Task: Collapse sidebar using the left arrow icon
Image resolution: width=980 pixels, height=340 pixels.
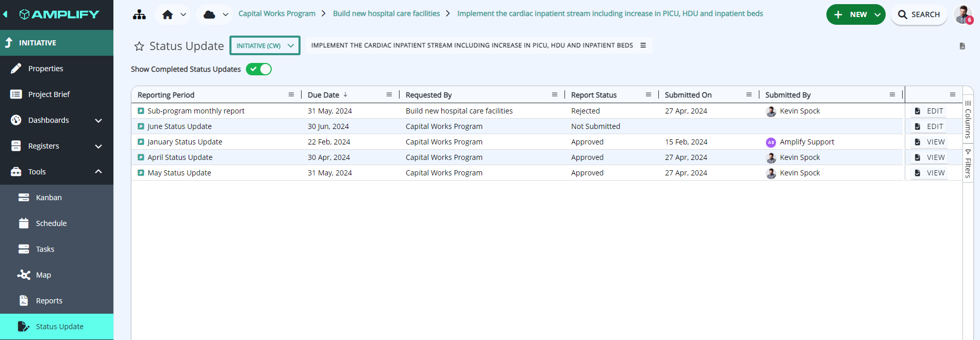Action: [x=5, y=14]
